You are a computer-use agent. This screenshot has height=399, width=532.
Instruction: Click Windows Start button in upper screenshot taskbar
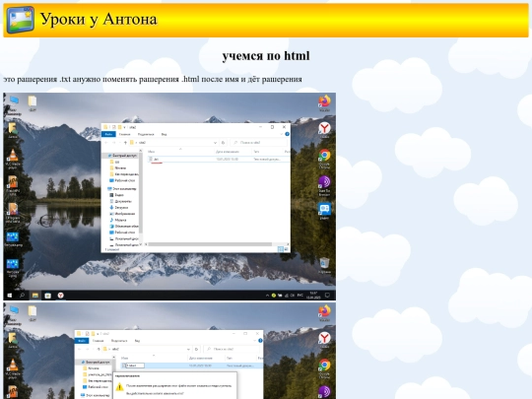click(10, 296)
